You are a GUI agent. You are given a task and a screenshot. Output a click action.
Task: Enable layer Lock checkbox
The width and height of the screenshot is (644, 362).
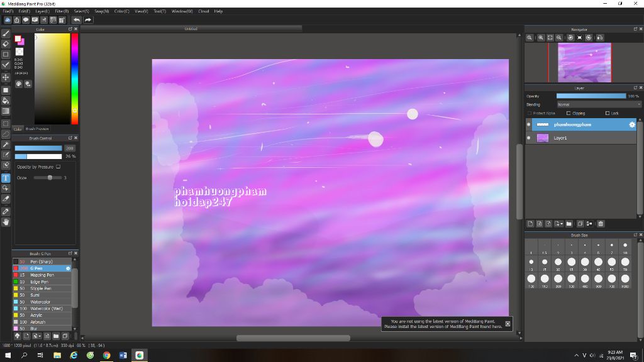pos(608,113)
